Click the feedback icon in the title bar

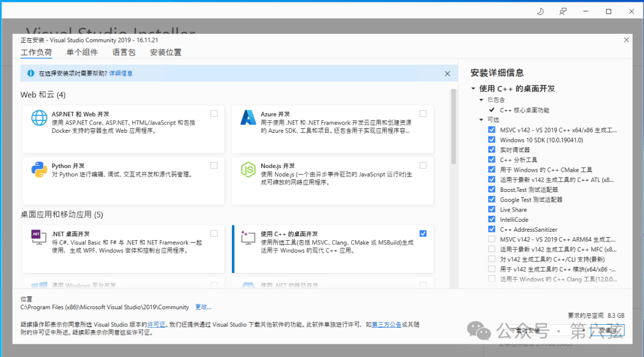click(563, 11)
